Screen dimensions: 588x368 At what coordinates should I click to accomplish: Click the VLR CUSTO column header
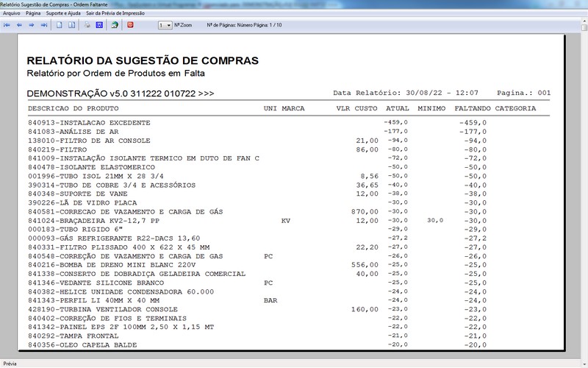(356, 108)
